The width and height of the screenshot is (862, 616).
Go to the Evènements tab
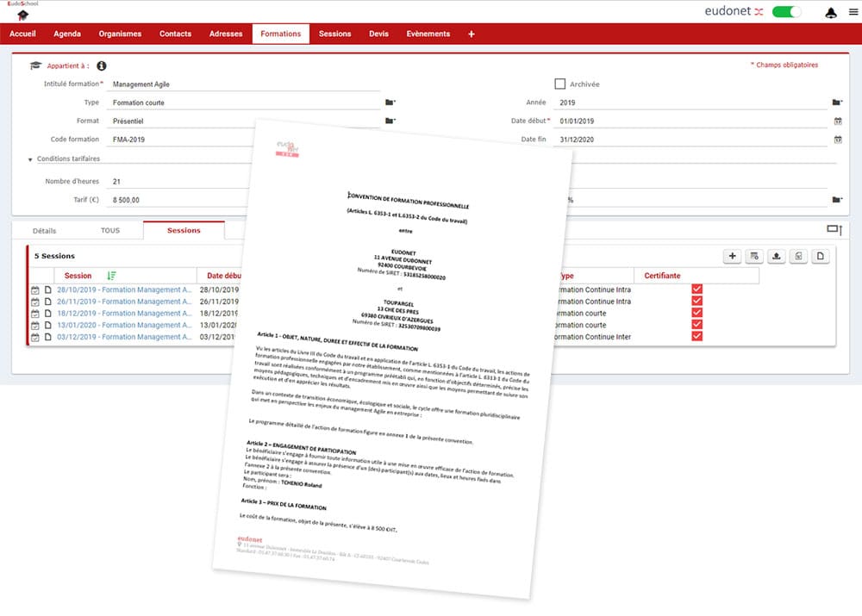428,34
